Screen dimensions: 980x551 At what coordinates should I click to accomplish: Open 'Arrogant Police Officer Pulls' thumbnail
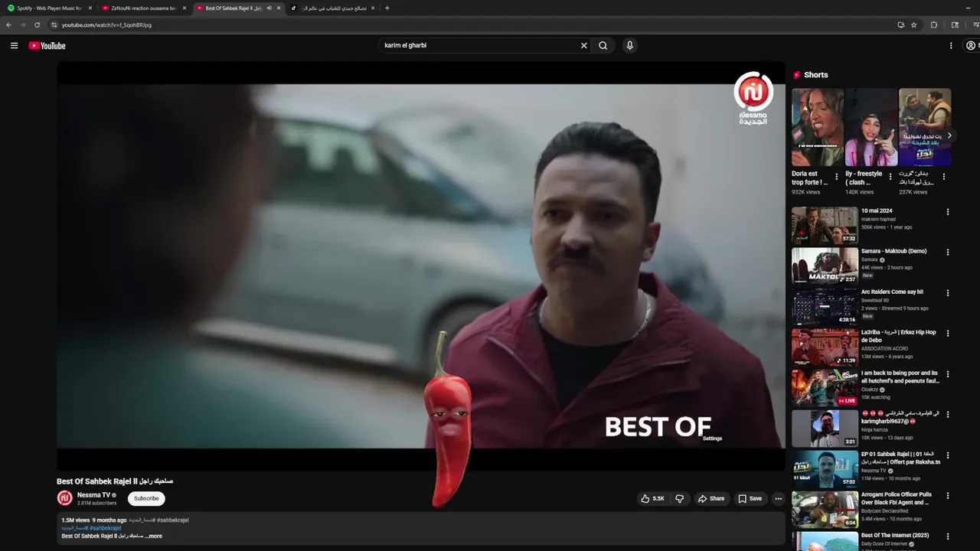[825, 509]
